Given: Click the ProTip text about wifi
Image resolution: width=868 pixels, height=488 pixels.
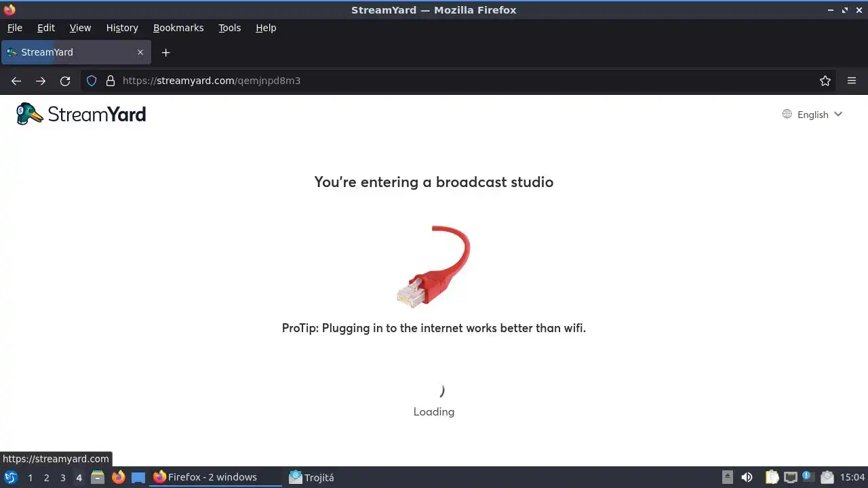Looking at the screenshot, I should pos(434,328).
